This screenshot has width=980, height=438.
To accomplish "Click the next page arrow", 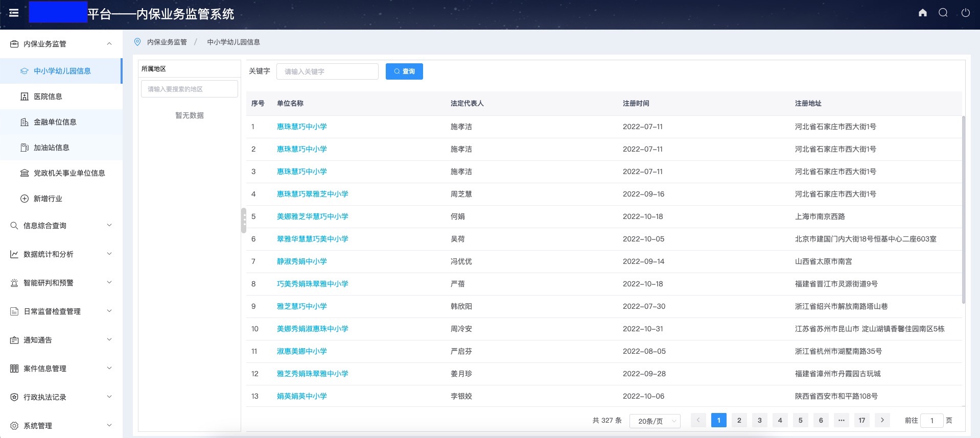I will tap(882, 420).
